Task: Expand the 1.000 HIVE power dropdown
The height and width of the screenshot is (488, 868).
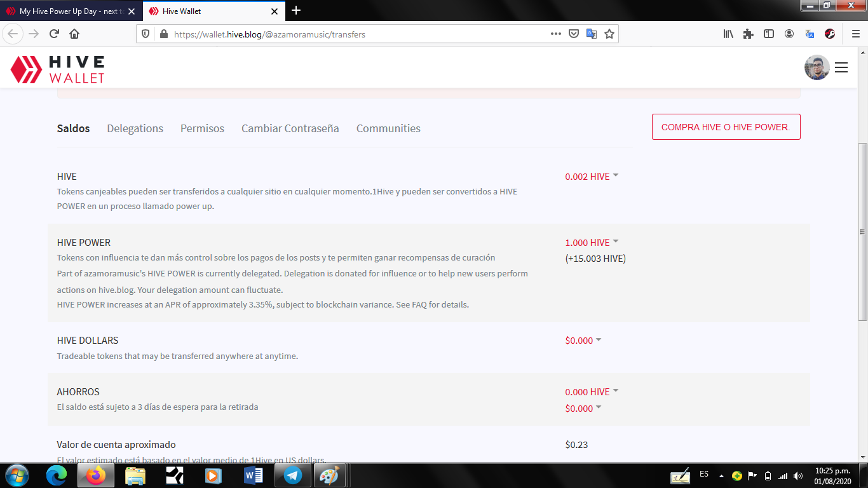Action: point(592,243)
